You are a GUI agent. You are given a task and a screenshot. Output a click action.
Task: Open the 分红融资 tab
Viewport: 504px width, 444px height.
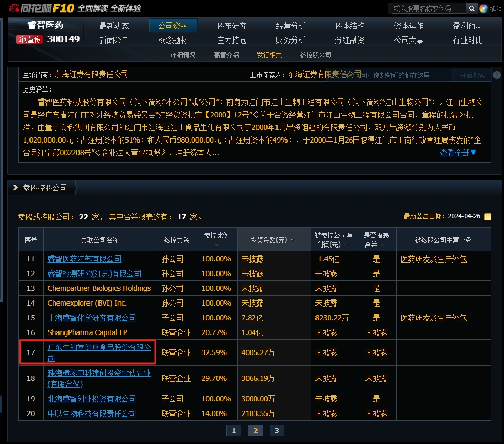[x=350, y=40]
